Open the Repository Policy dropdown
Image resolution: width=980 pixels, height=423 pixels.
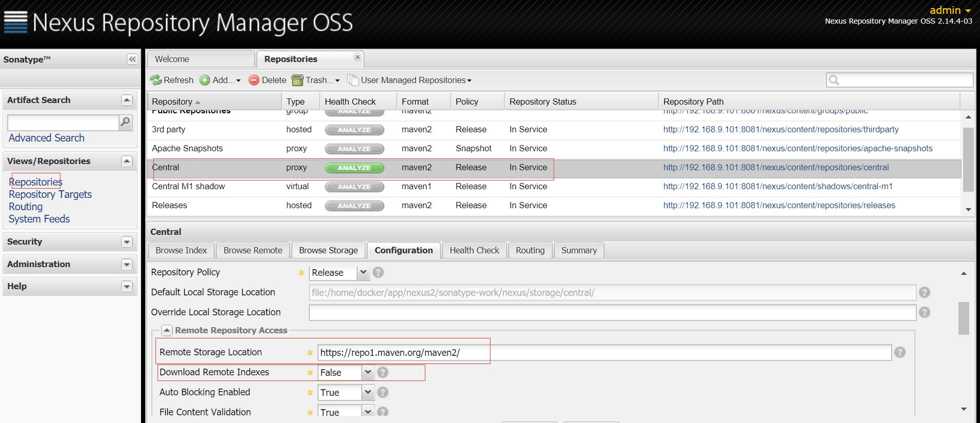click(x=363, y=272)
